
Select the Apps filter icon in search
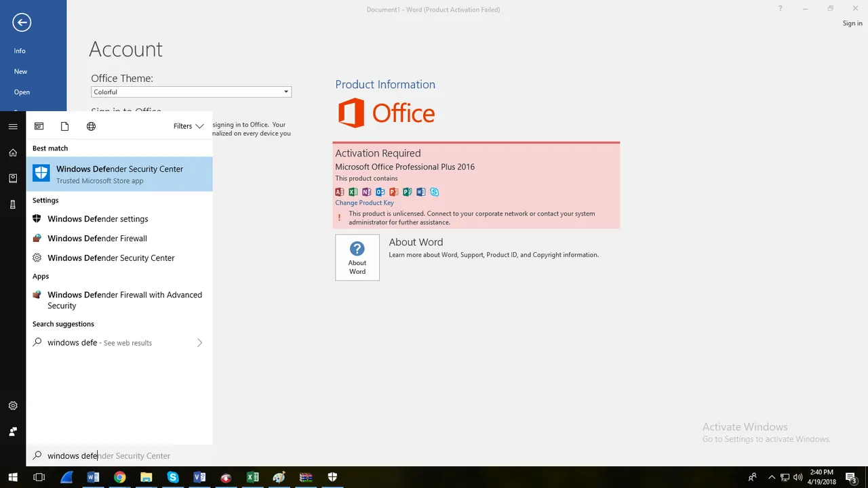tap(39, 126)
